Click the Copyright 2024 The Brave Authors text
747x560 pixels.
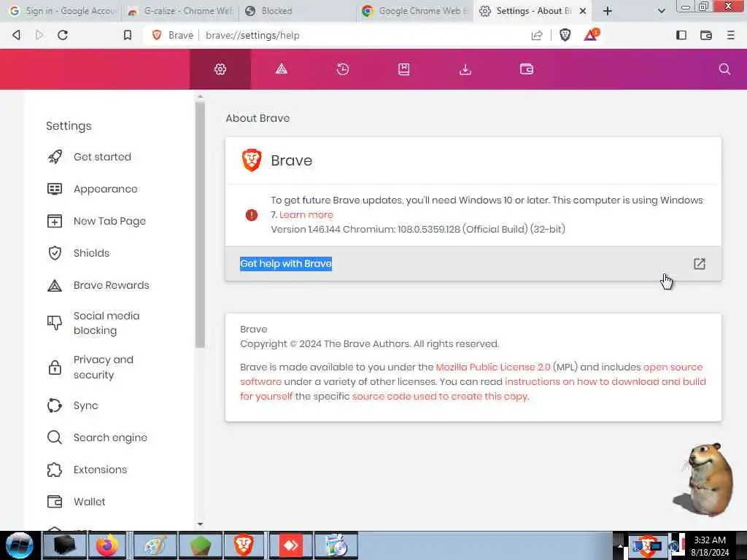pos(370,344)
